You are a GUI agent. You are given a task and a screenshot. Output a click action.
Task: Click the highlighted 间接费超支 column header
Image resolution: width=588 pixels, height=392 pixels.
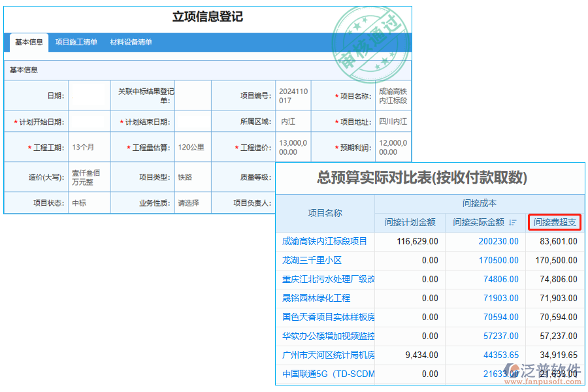click(554, 222)
